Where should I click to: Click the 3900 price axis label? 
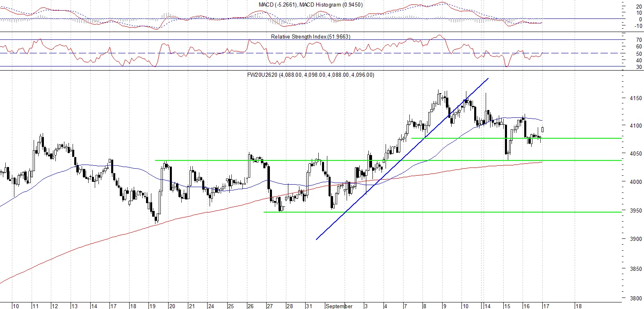(636, 239)
